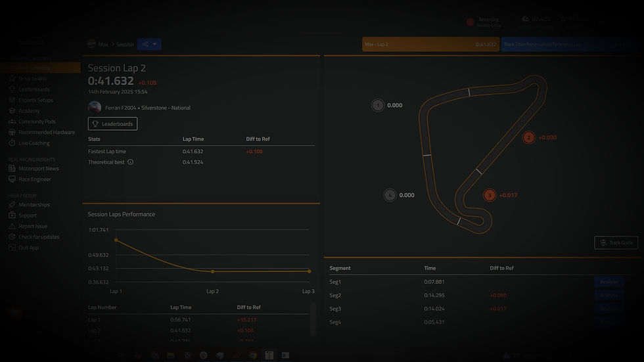Click Max breadcrumb link
This screenshot has width=644, height=362.
click(x=103, y=44)
